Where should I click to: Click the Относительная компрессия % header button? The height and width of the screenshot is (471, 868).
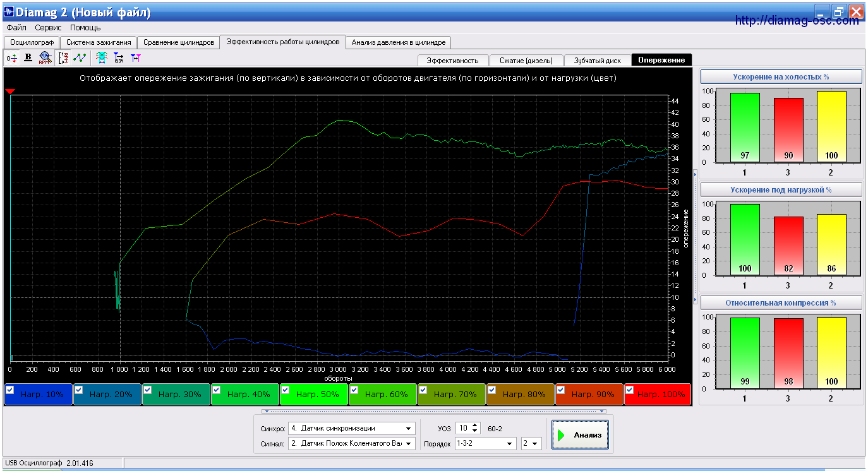click(x=781, y=302)
